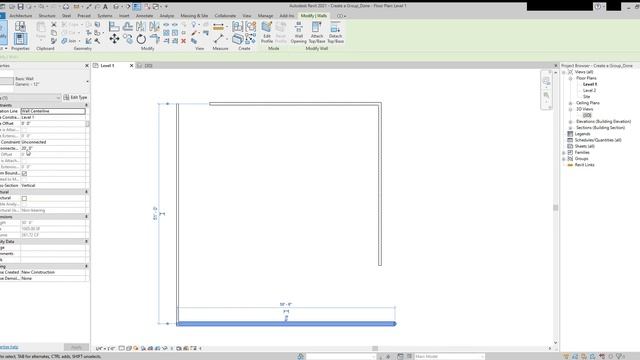
Task: Click the Aligned Dimension icon
Action: [219, 39]
